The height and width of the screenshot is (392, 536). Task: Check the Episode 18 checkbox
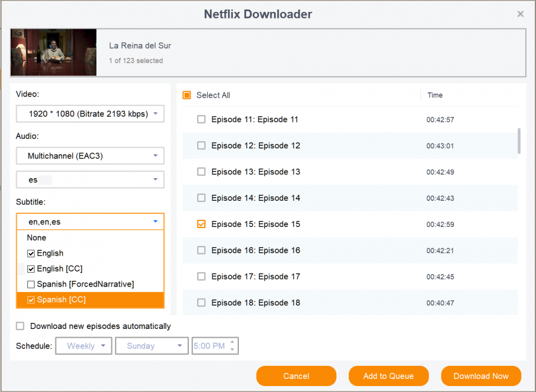point(201,303)
